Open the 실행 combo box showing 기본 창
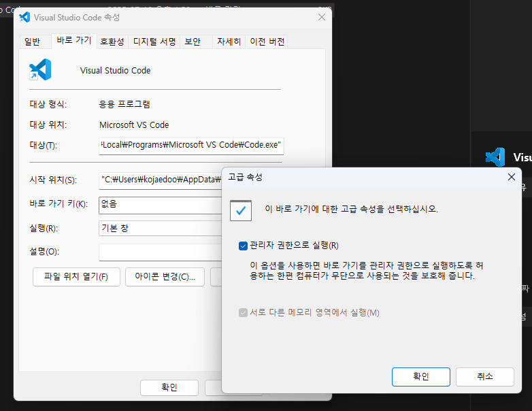 [x=160, y=229]
